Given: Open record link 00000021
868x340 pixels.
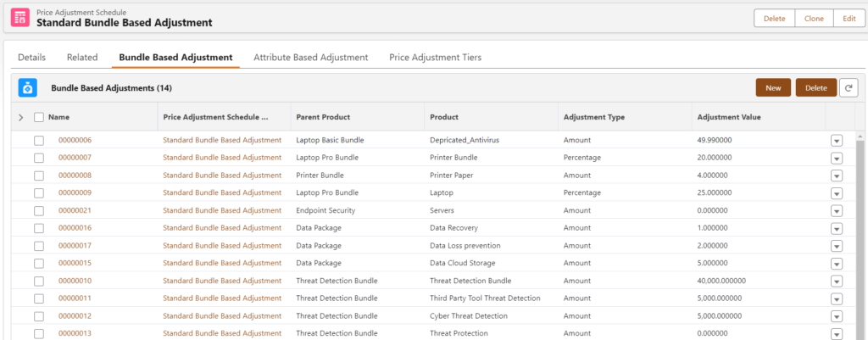Looking at the screenshot, I should pos(75,210).
